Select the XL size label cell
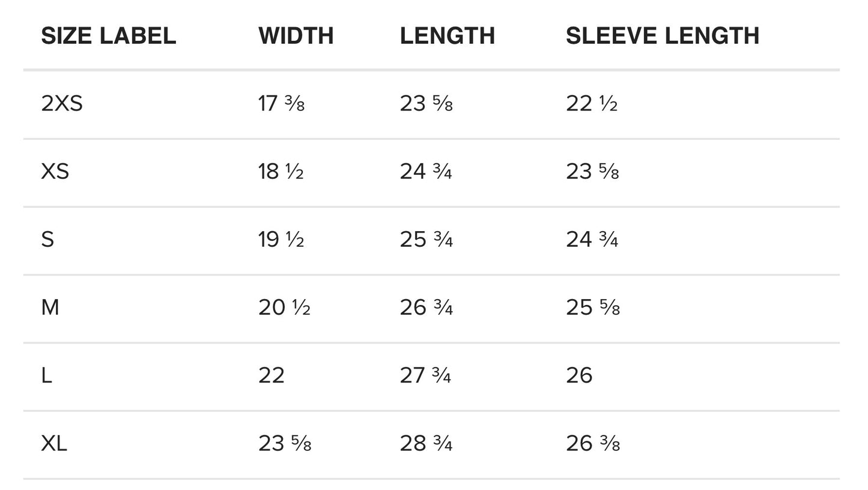 (x=54, y=444)
